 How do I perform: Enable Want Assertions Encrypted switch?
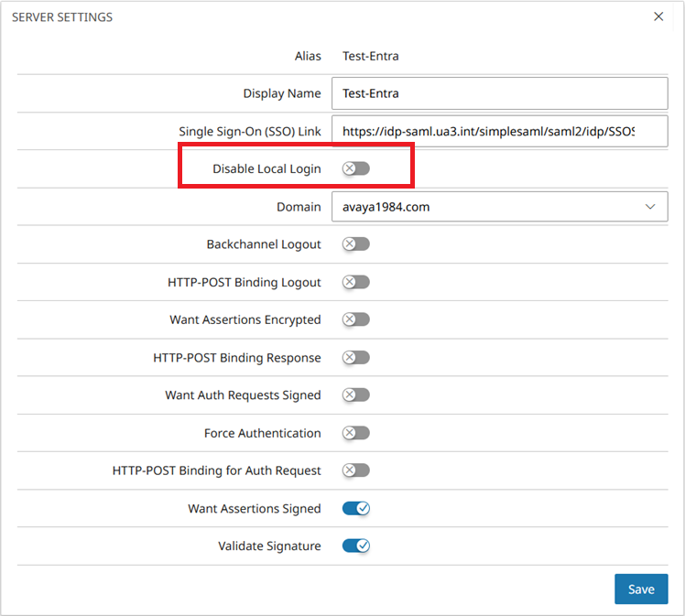(x=355, y=319)
